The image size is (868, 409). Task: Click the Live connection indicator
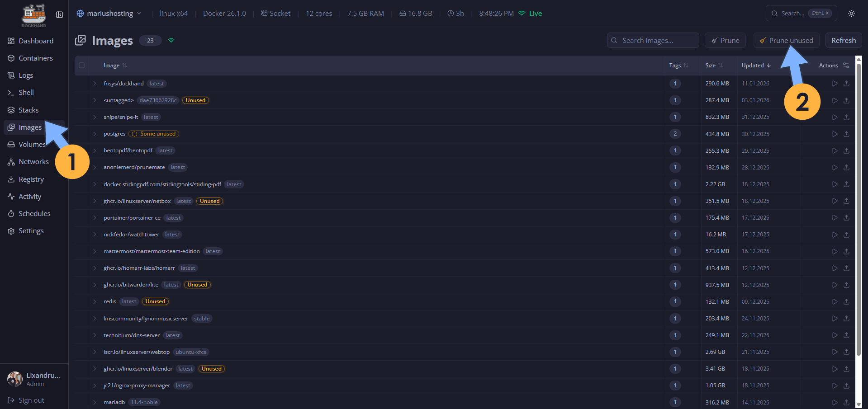coord(530,13)
